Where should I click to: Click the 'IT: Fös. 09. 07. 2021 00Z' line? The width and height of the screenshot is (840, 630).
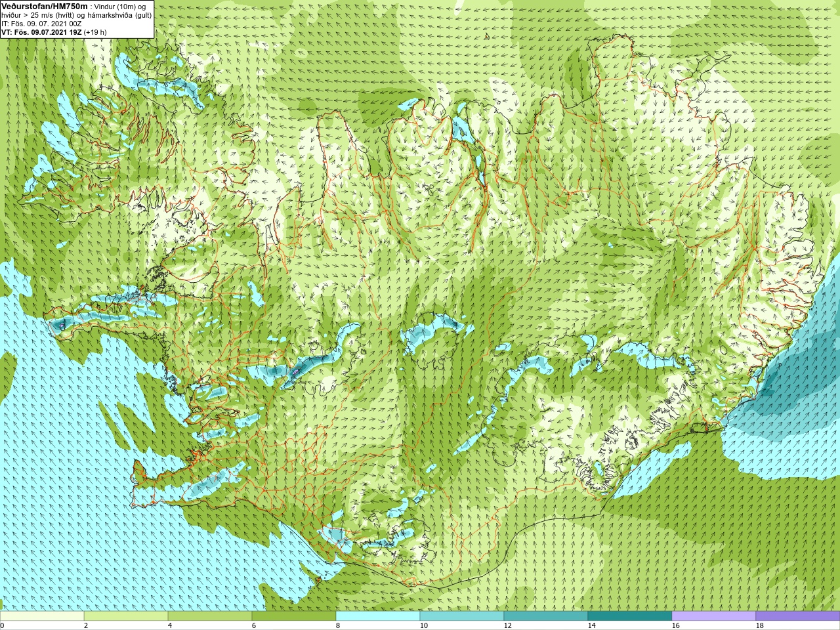[x=41, y=24]
